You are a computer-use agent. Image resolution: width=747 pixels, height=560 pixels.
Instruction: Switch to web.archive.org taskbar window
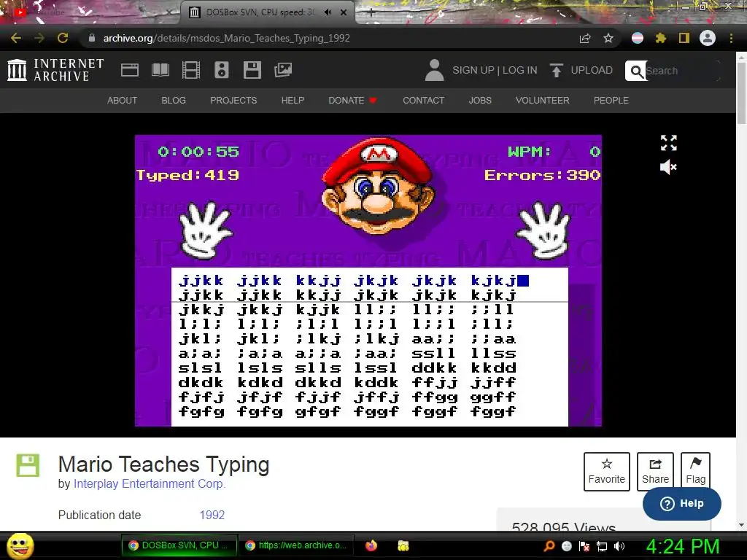pos(295,545)
